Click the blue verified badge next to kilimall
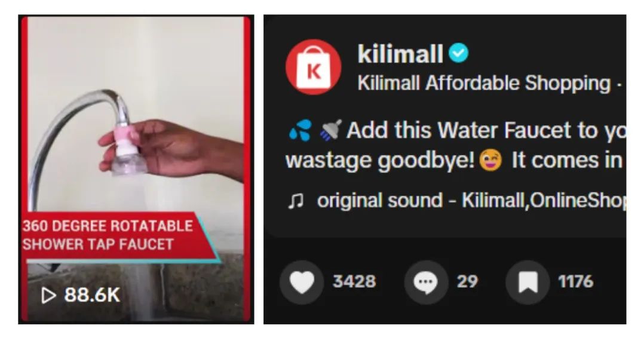Image resolution: width=644 pixels, height=347 pixels. coord(458,53)
